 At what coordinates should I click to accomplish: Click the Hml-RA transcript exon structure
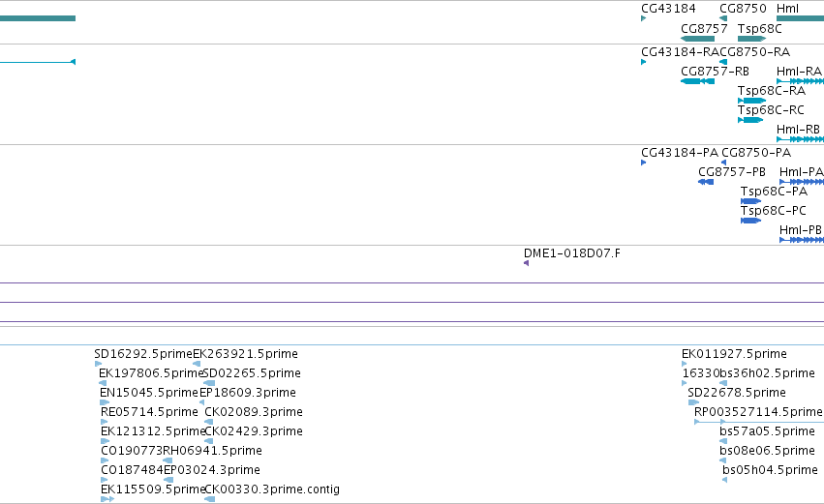[x=801, y=81]
